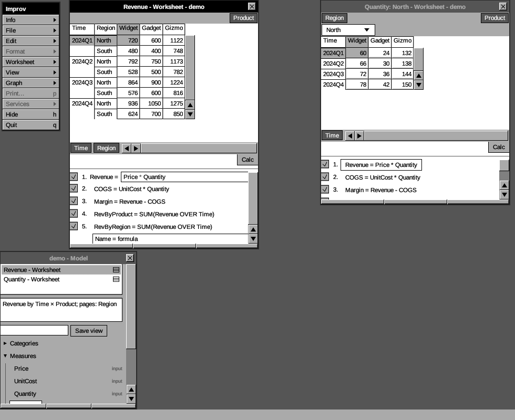Toggle checkbox for Margin formula in Revenue window
This screenshot has height=420, width=515.
74,201
